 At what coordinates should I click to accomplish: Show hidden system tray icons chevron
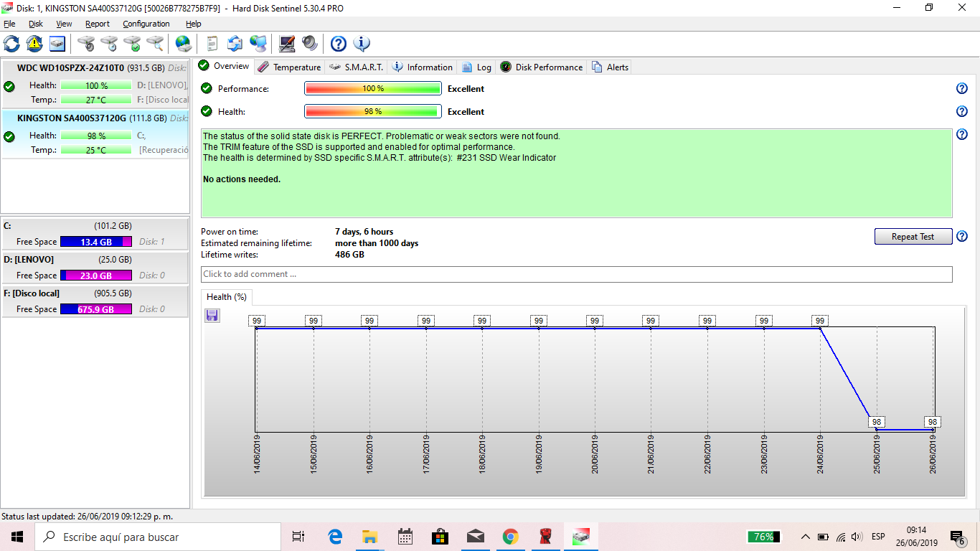coord(805,537)
